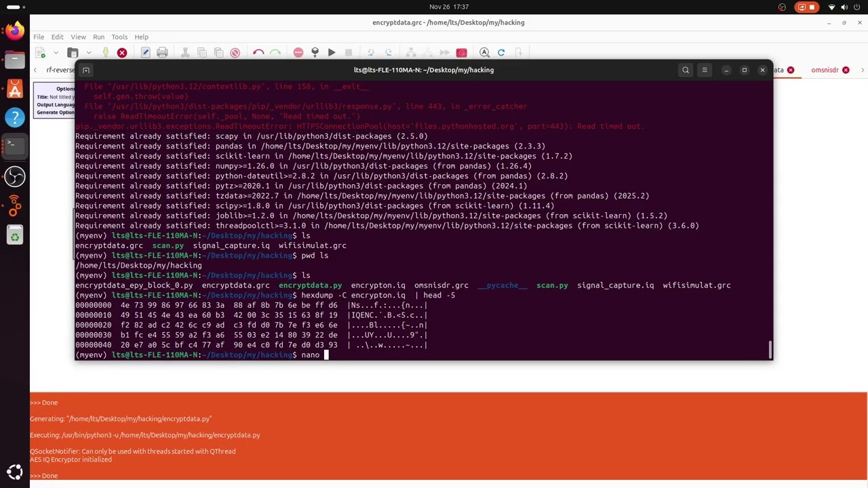This screenshot has height=488, width=868.
Task: Click the Delete block icon
Action: [x=235, y=53]
